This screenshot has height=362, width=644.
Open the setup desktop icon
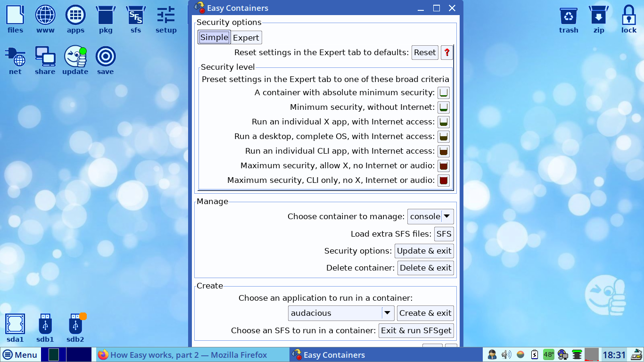click(x=166, y=19)
